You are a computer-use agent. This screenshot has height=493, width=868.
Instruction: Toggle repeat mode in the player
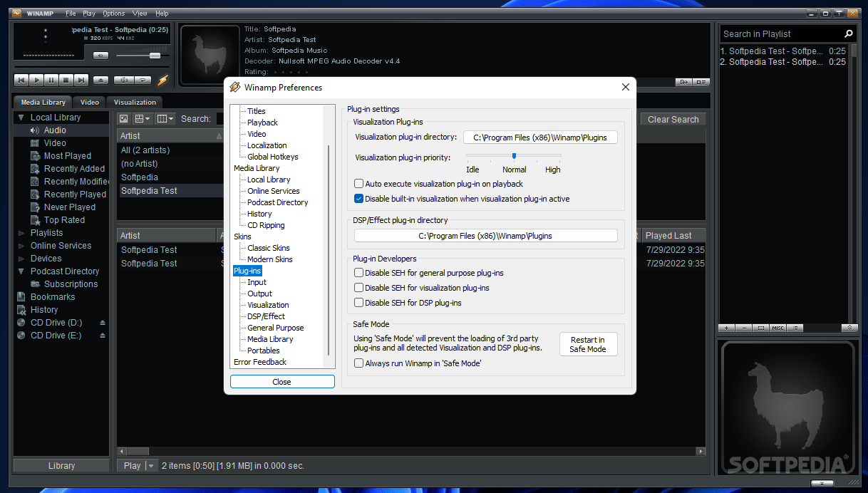point(143,81)
